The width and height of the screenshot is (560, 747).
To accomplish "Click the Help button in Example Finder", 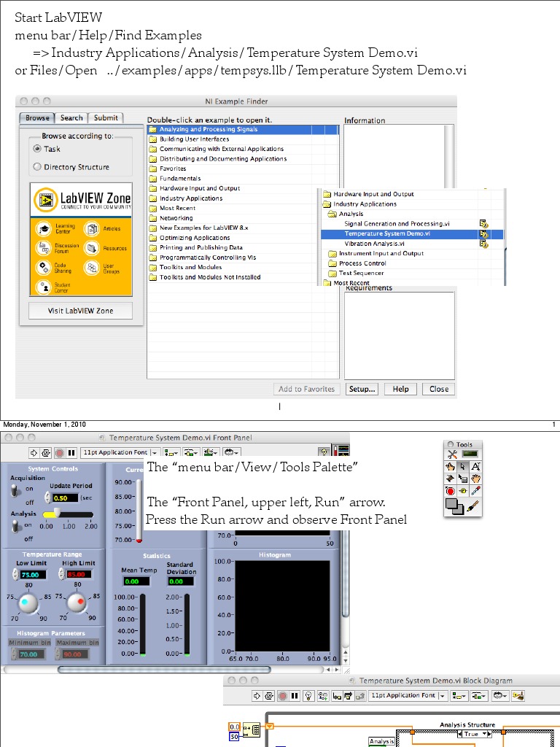I will click(400, 390).
